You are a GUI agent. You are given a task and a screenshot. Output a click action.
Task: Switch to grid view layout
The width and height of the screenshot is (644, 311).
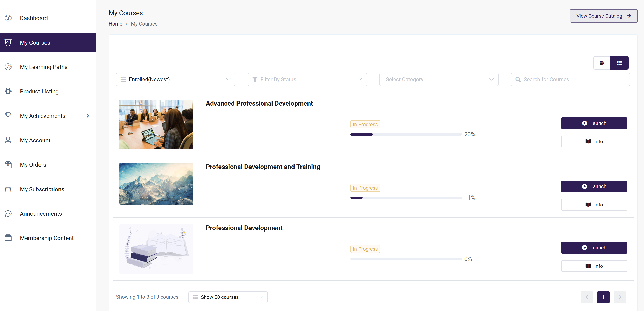(x=602, y=63)
